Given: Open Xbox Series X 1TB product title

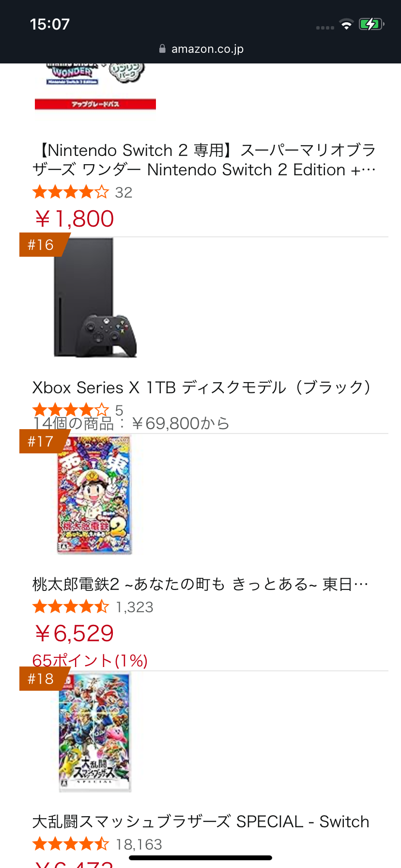Looking at the screenshot, I should coord(201,387).
